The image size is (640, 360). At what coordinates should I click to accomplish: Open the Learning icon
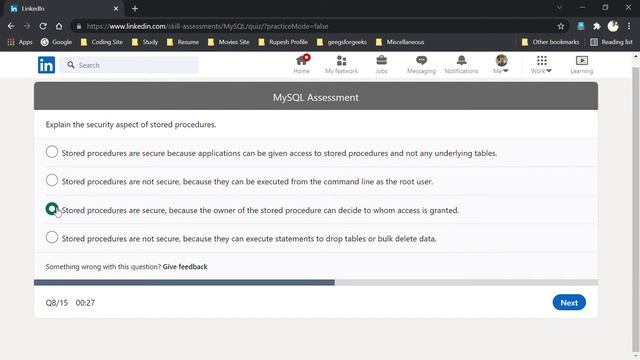click(x=582, y=64)
